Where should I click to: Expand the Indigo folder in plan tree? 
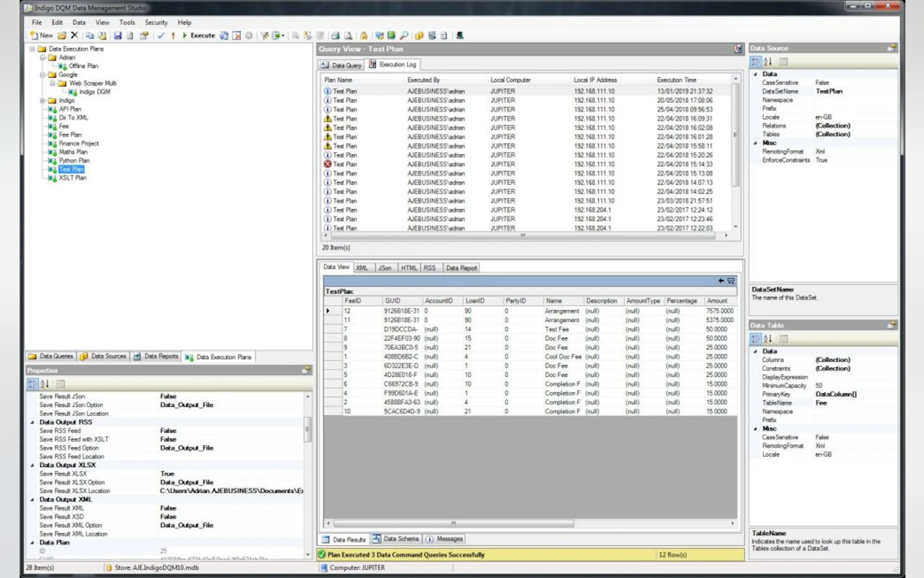point(43,100)
